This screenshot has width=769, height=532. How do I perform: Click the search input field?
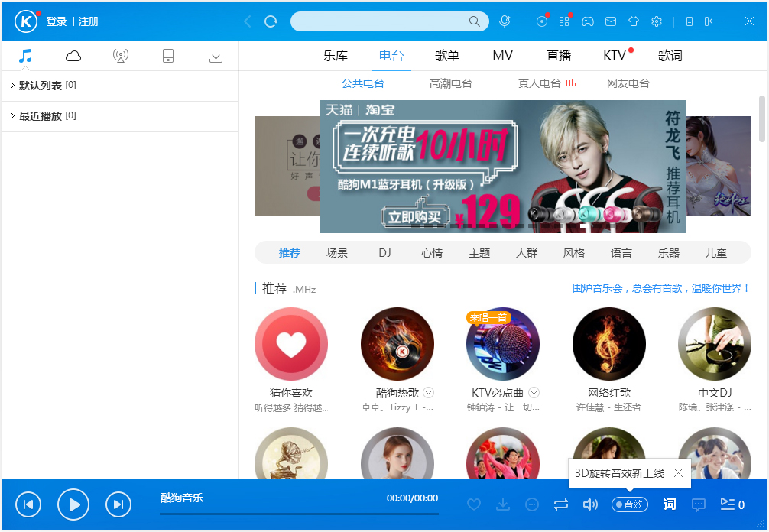click(x=380, y=21)
